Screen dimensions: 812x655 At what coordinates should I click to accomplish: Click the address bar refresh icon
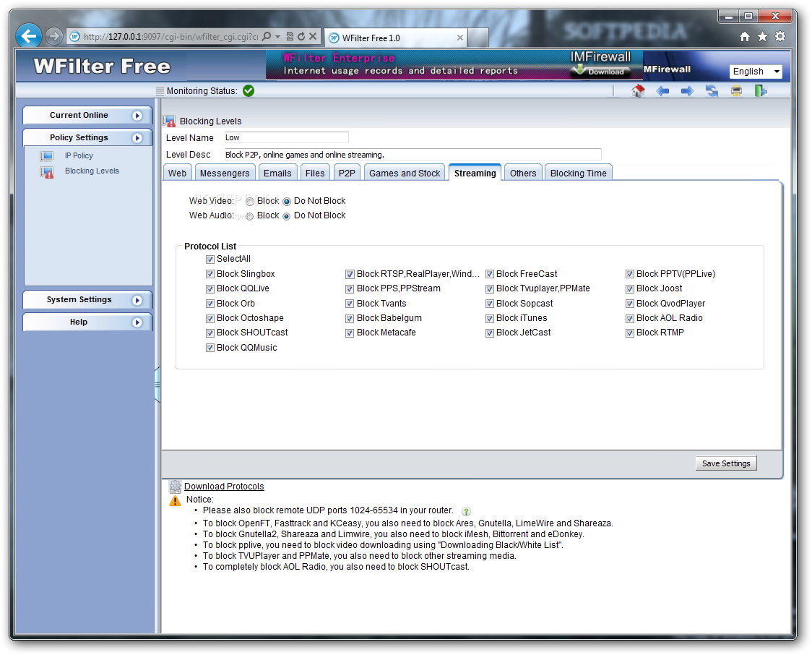(301, 36)
